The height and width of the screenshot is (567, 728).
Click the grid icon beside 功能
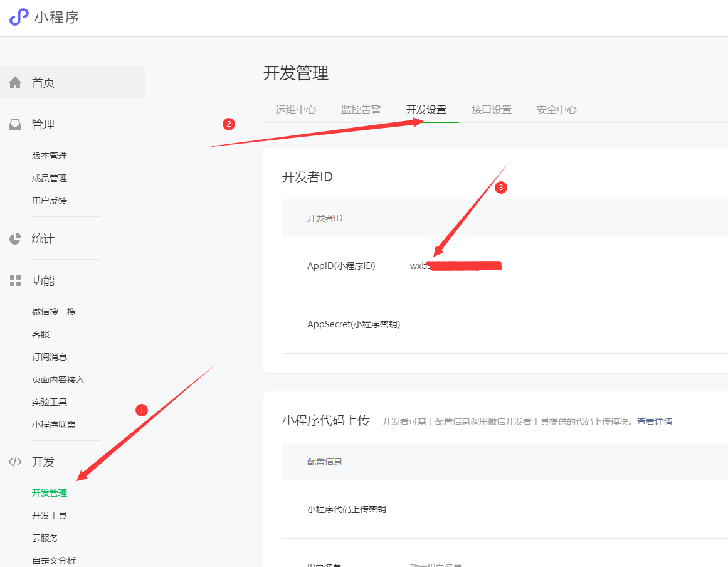coord(15,280)
